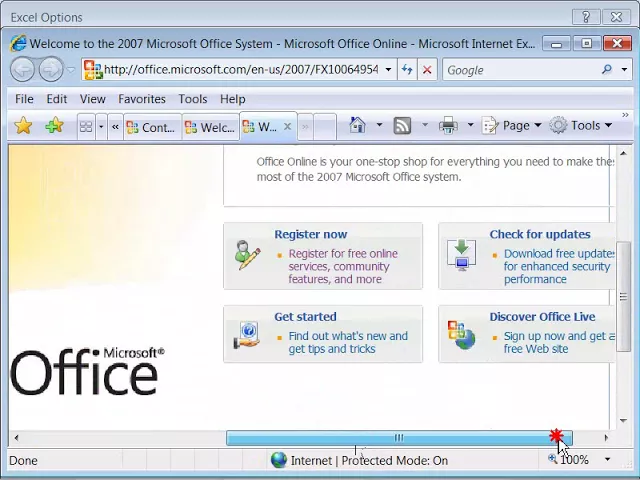
Task: Click the Forward navigation arrow button
Action: (x=51, y=70)
